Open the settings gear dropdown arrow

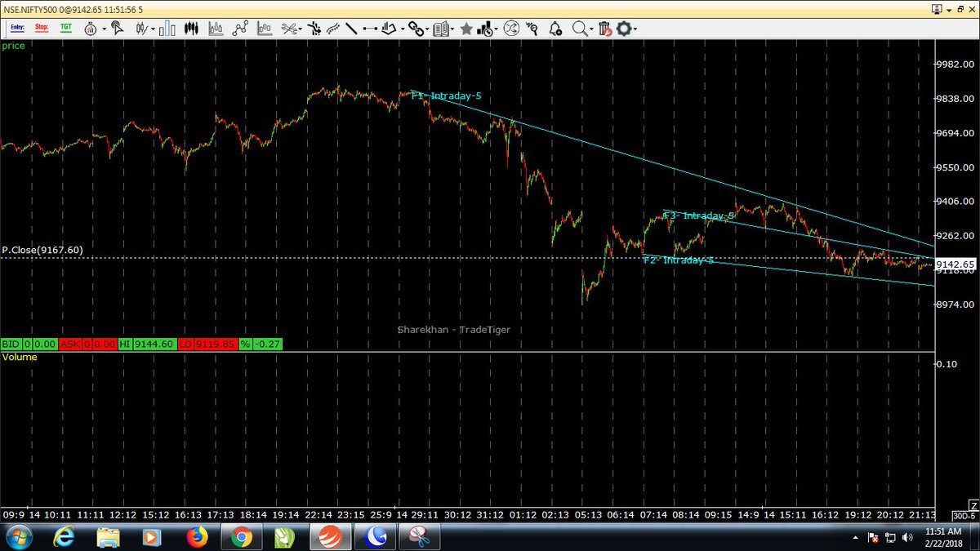click(x=635, y=29)
